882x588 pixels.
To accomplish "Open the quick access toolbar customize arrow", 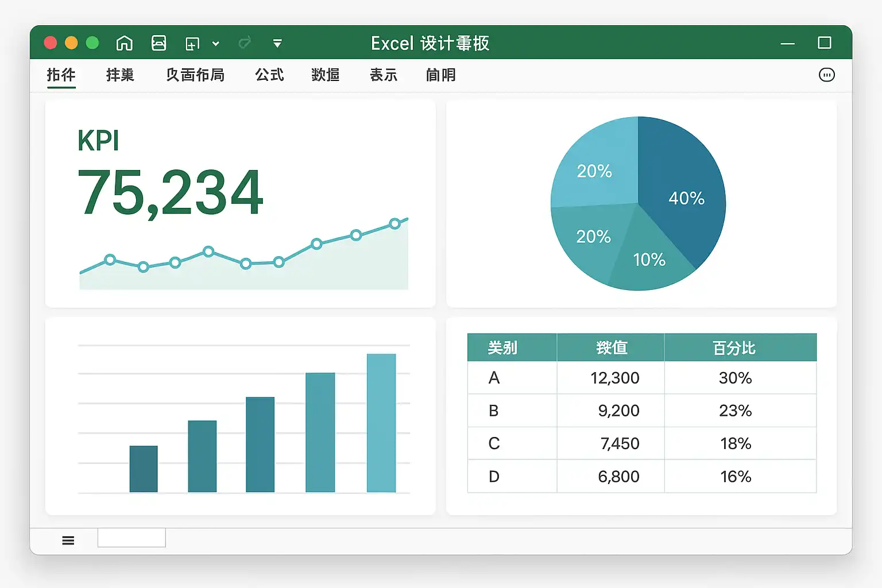I will click(x=277, y=44).
